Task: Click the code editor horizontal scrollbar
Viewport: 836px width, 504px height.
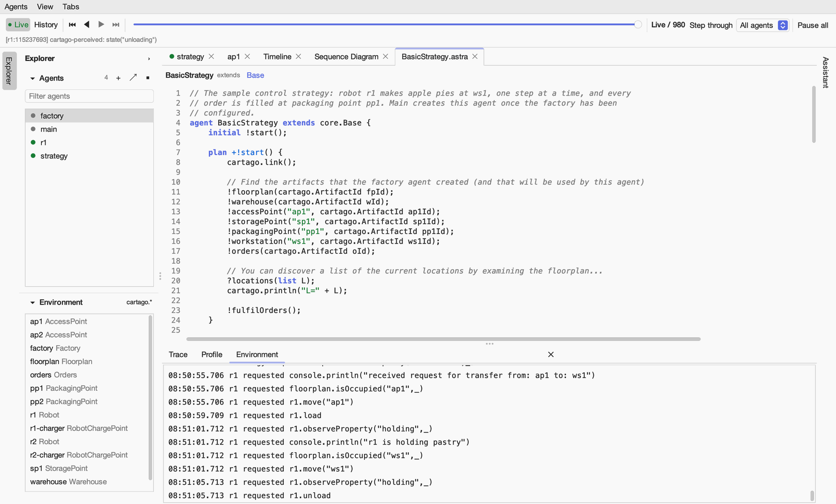Action: 443,339
